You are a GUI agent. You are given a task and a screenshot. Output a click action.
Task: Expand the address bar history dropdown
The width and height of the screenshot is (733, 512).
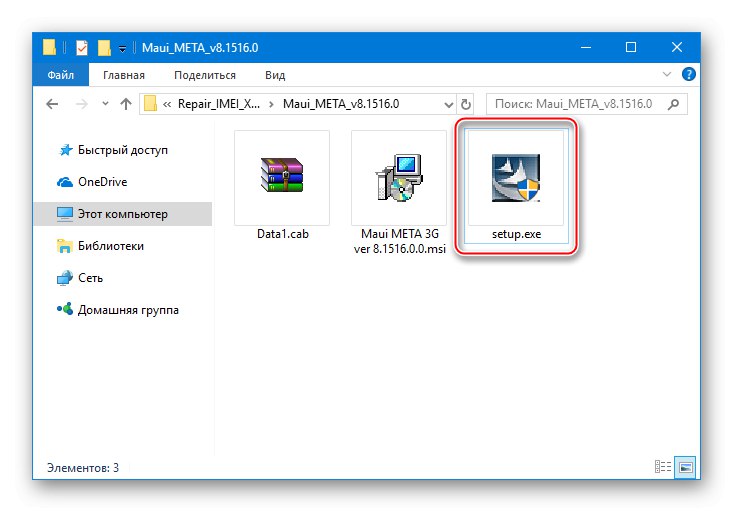tap(448, 104)
